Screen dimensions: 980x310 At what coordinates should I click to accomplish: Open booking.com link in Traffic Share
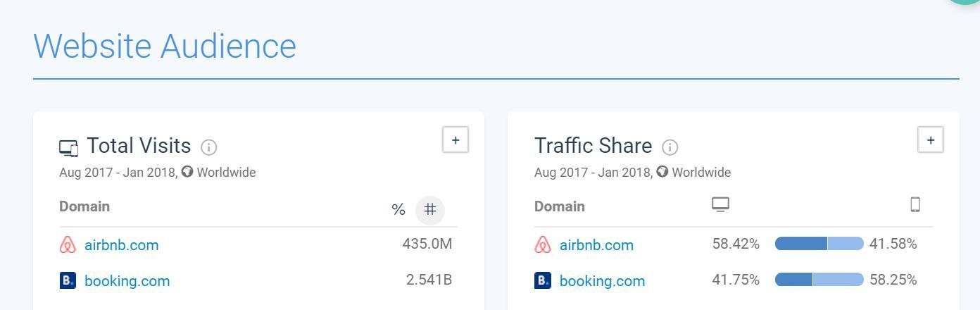click(x=602, y=281)
